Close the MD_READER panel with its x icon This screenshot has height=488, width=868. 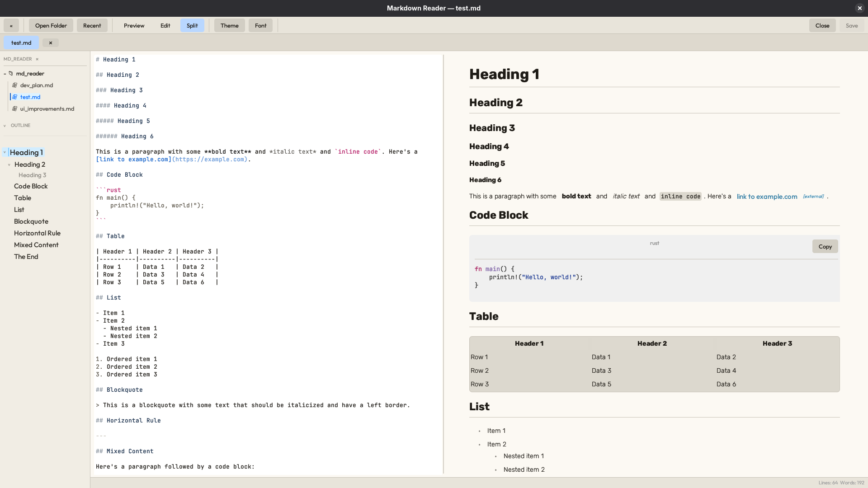(x=37, y=59)
